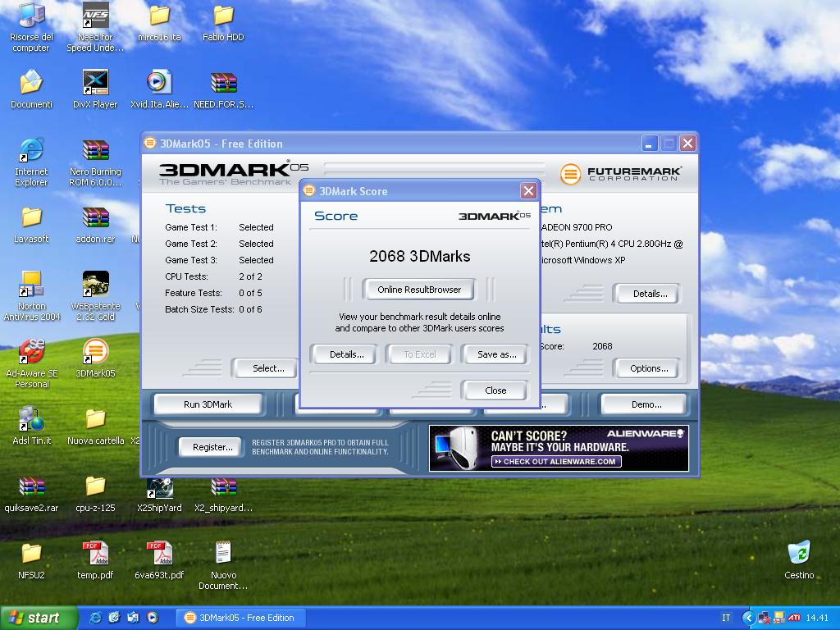Image resolution: width=840 pixels, height=630 pixels.
Task: Click Run 3DMark button
Action: click(208, 404)
